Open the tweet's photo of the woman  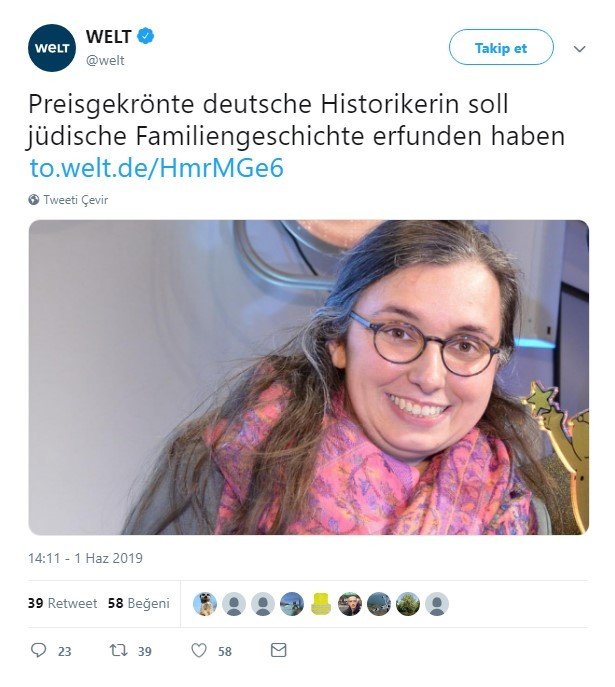tap(309, 377)
